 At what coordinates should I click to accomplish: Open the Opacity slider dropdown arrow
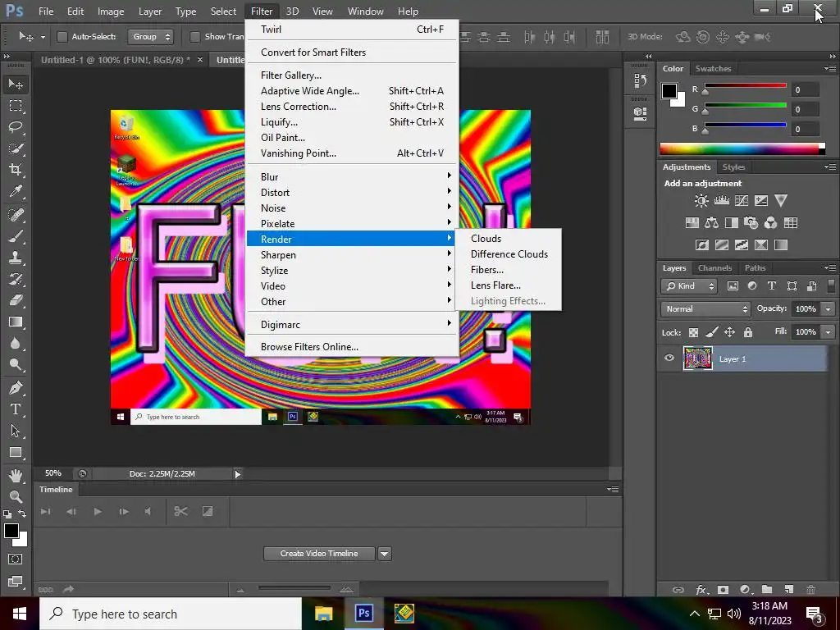click(x=829, y=309)
